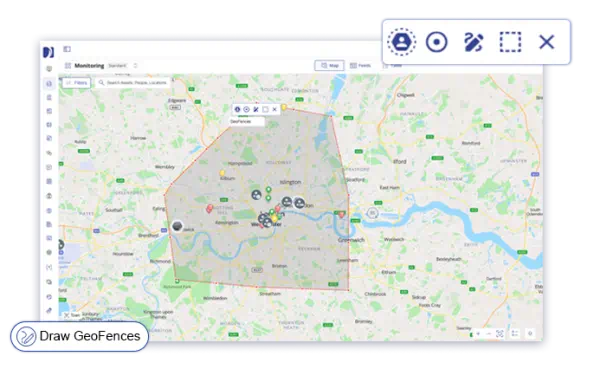
Task: Open the highlighted globe monitoring sidebar item
Action: pos(49,83)
